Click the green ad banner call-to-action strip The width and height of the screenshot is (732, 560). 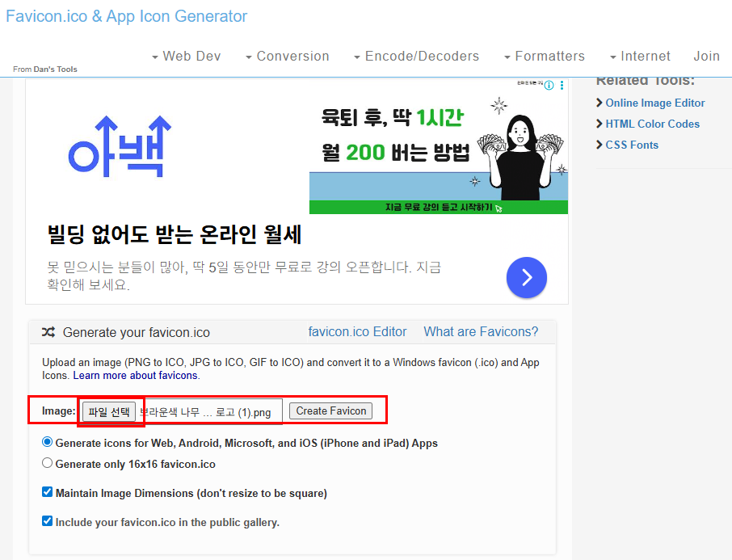439,207
